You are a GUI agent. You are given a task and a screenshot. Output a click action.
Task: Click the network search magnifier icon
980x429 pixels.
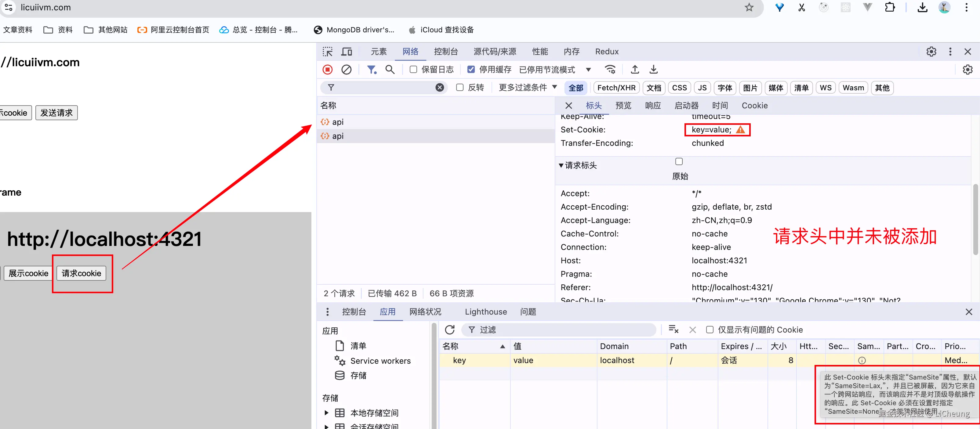(x=390, y=70)
